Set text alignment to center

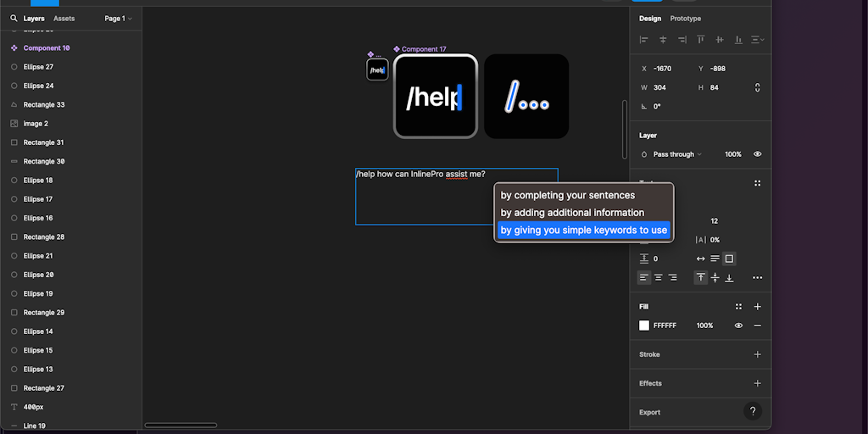pyautogui.click(x=658, y=277)
